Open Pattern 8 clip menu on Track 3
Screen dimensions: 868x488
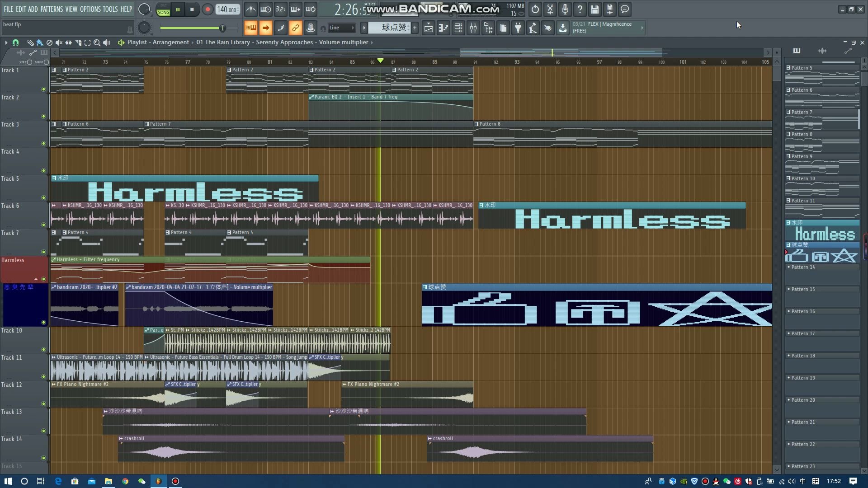(x=476, y=124)
